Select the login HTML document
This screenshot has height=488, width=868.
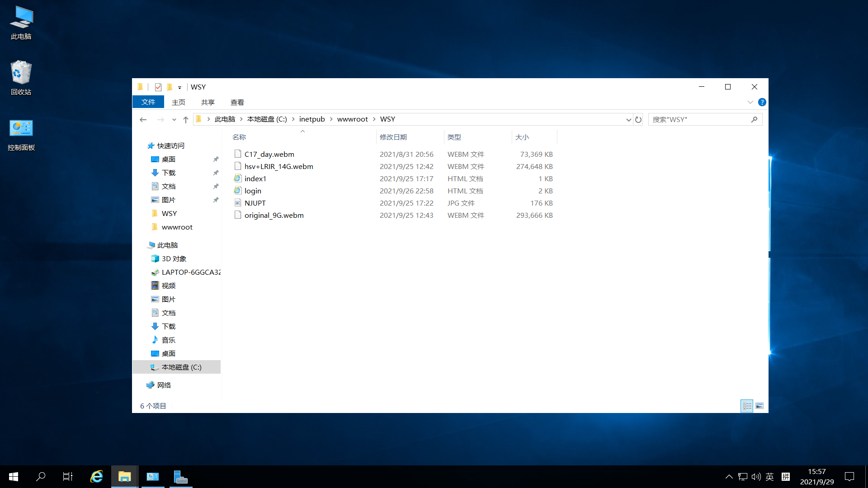coord(253,191)
